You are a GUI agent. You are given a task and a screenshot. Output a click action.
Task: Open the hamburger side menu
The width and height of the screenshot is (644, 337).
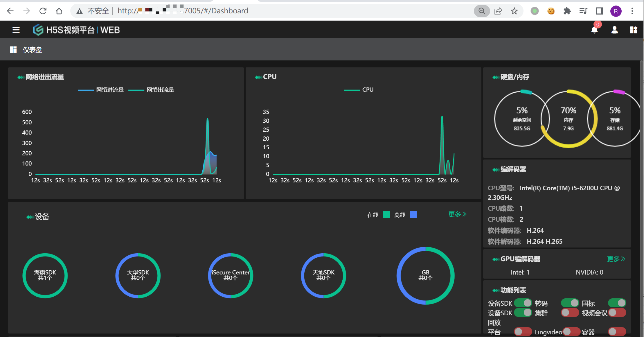point(16,30)
